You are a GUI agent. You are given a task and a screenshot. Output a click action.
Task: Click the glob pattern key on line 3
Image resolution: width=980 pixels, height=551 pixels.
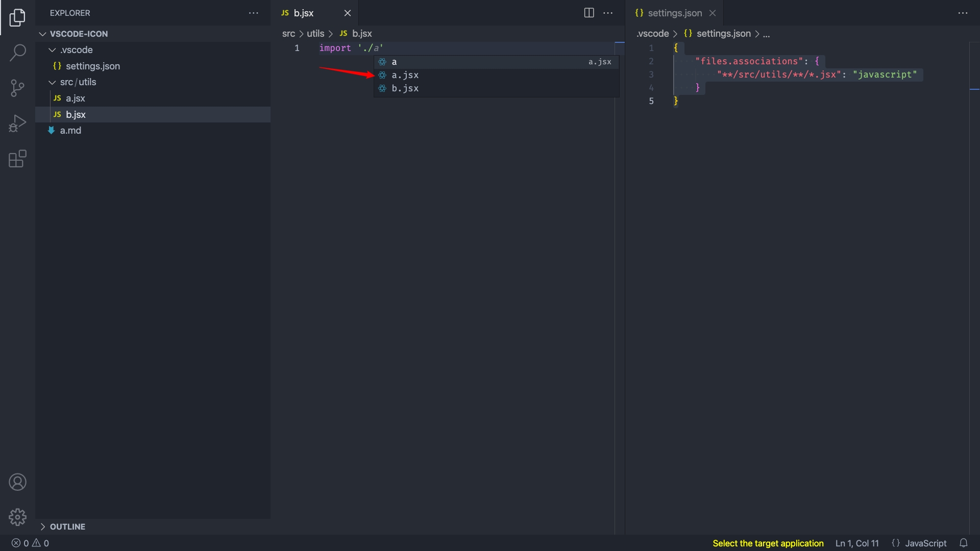pyautogui.click(x=779, y=74)
